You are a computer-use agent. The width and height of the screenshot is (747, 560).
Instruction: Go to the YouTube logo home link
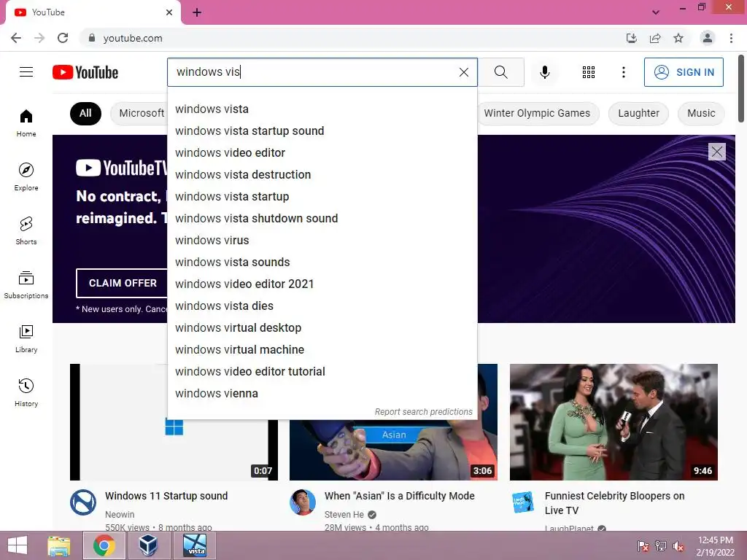coord(85,72)
